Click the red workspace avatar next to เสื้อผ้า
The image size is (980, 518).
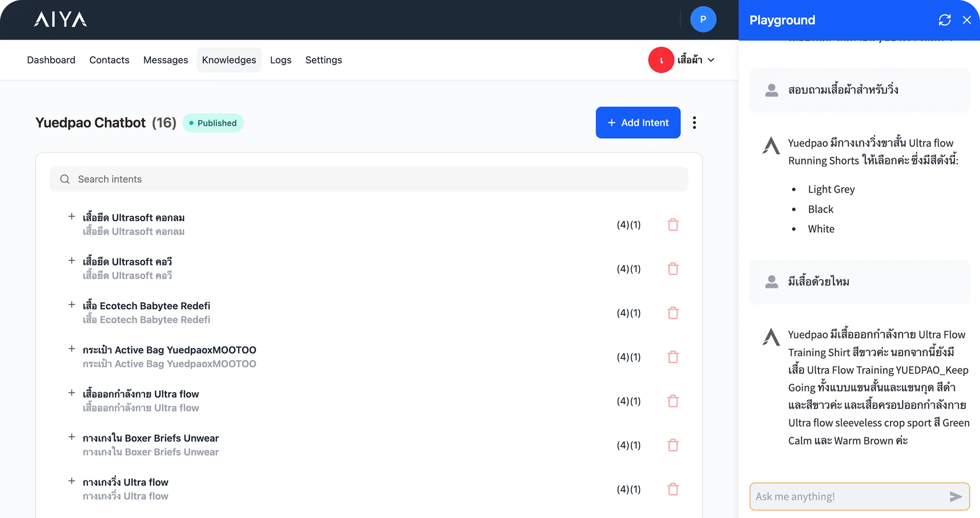(661, 60)
